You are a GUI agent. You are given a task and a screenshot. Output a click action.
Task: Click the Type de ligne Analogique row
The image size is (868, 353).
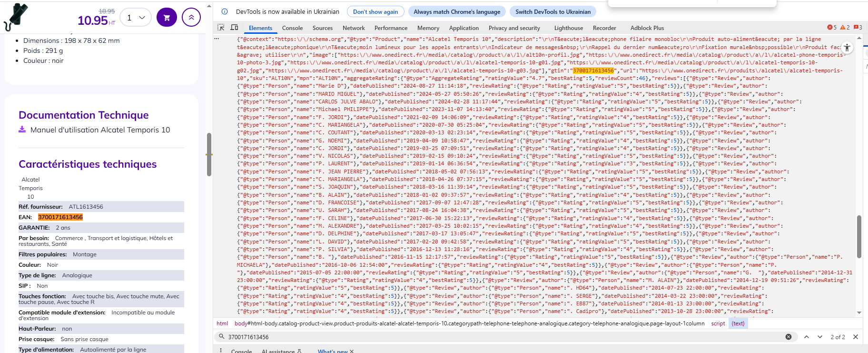[101, 275]
